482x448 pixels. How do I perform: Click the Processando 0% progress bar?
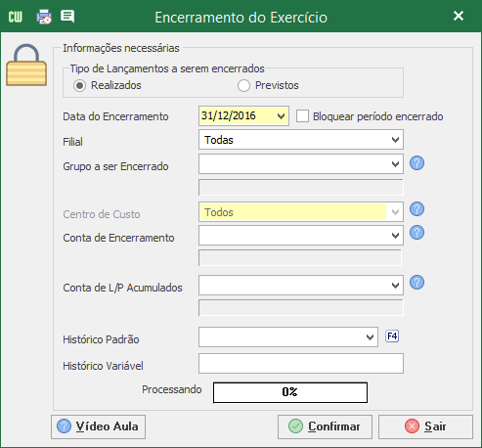coord(290,392)
